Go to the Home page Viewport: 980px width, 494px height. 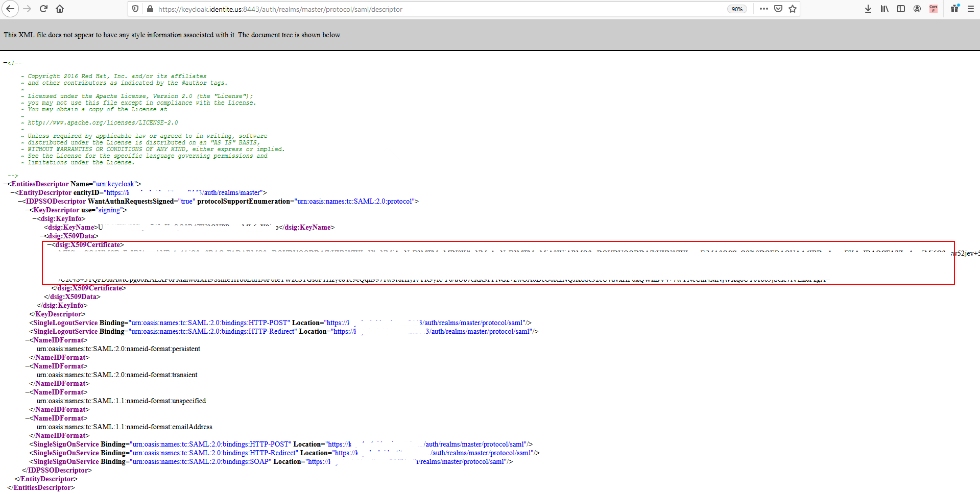[60, 9]
